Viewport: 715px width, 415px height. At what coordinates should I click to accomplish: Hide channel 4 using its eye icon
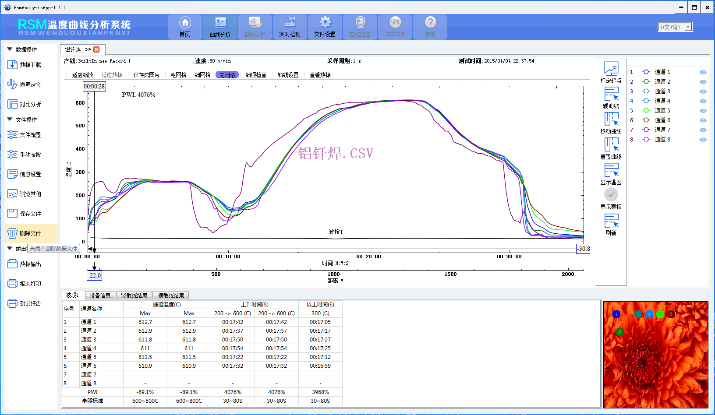(703, 100)
